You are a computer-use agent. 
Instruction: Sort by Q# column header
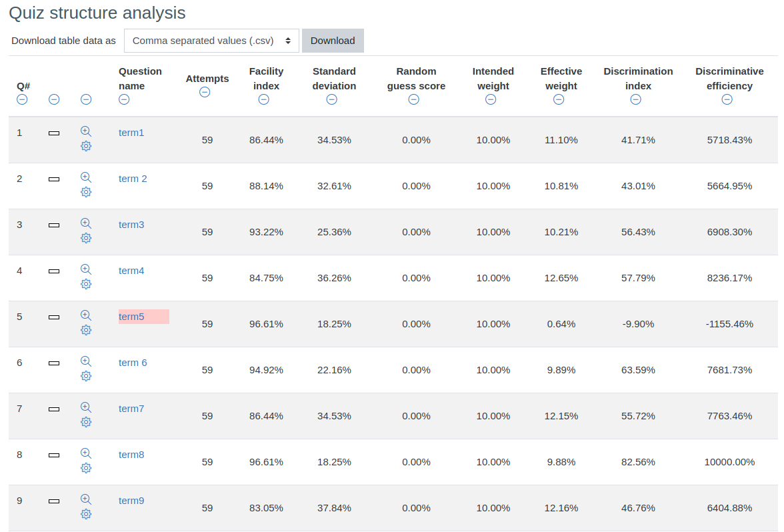23,86
